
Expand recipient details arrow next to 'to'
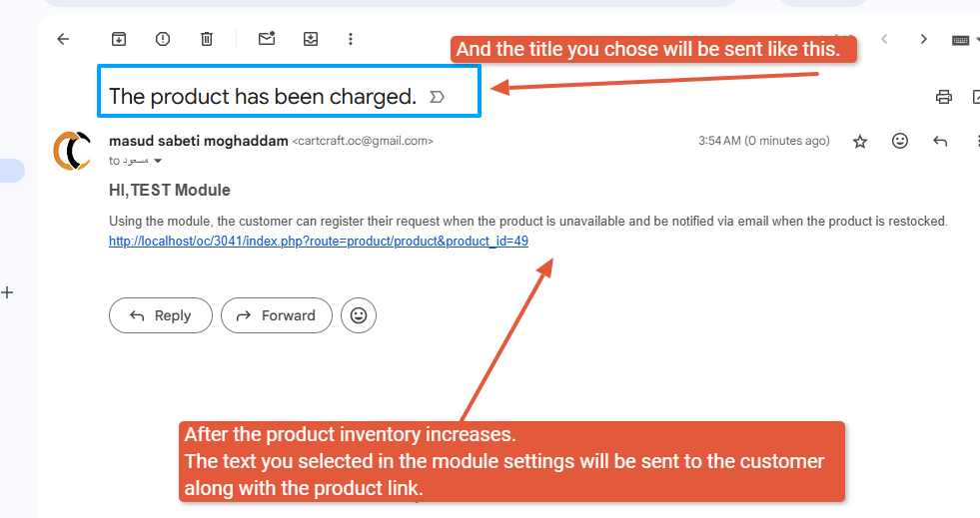157,161
